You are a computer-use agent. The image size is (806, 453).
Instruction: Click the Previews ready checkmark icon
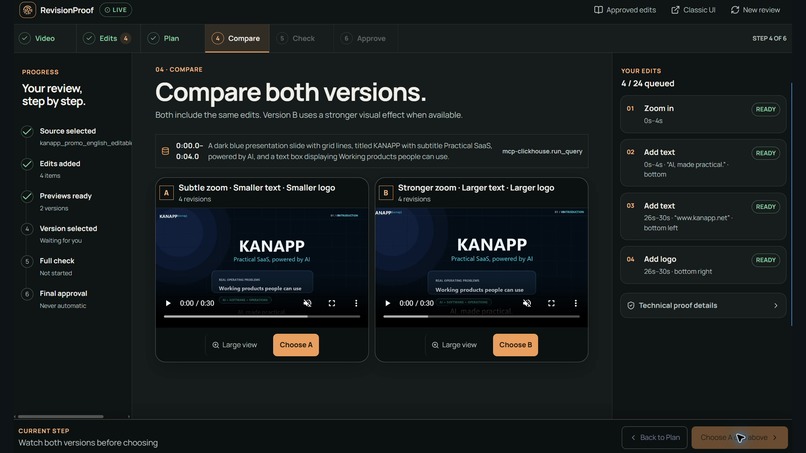point(27,196)
